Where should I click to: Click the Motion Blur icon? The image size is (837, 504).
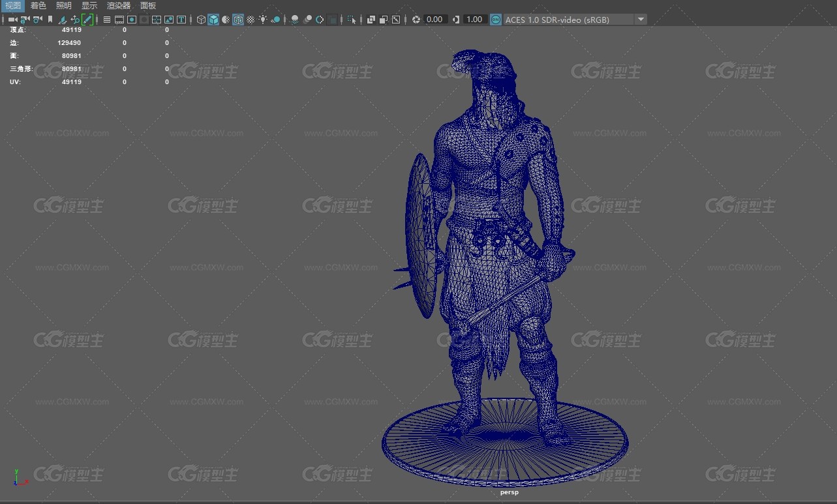click(307, 20)
